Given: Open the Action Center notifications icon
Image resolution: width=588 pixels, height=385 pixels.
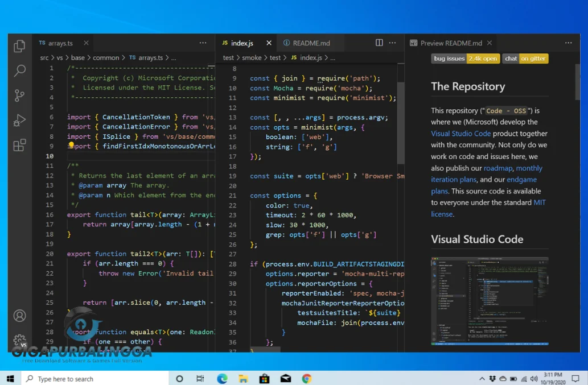Looking at the screenshot, I should click(575, 379).
